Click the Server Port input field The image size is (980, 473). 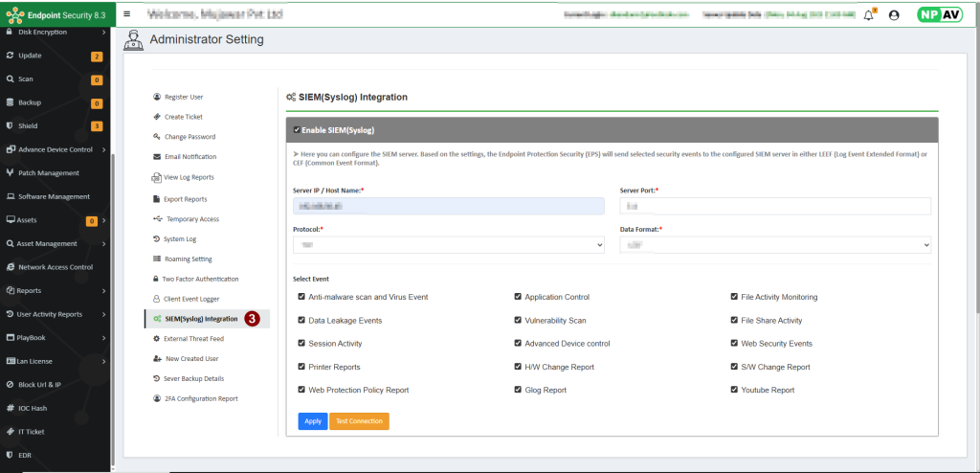(x=775, y=206)
